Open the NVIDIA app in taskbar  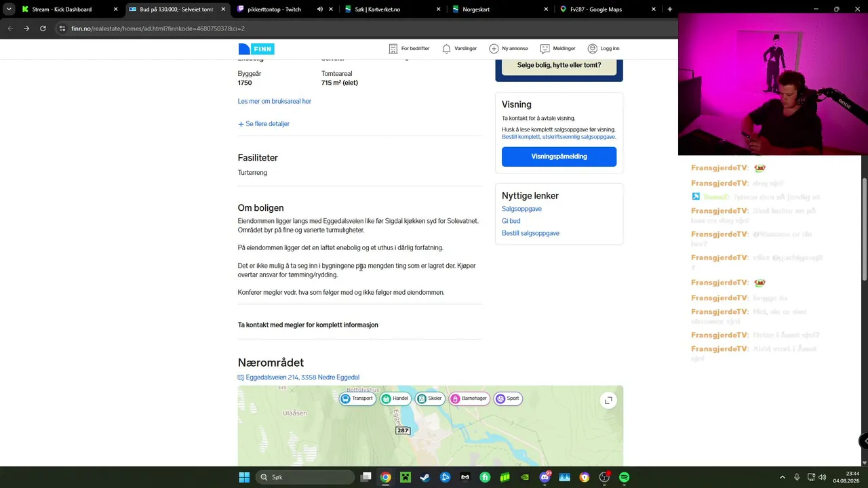525,477
